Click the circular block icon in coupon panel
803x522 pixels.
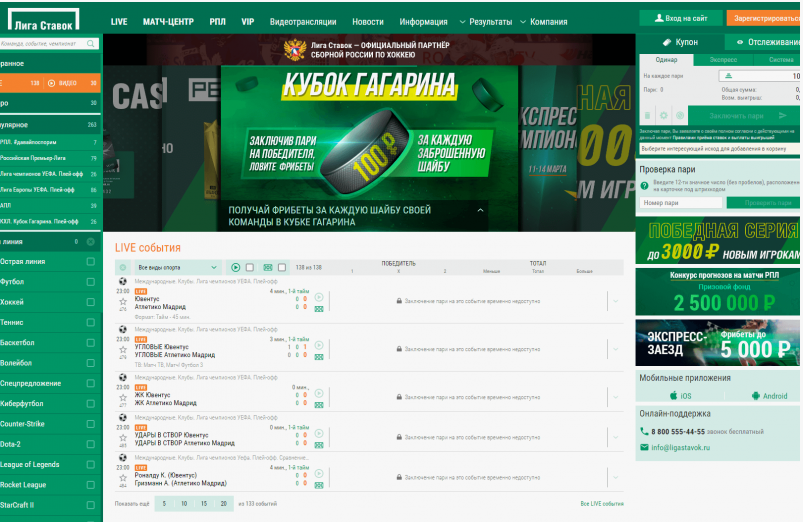click(680, 116)
